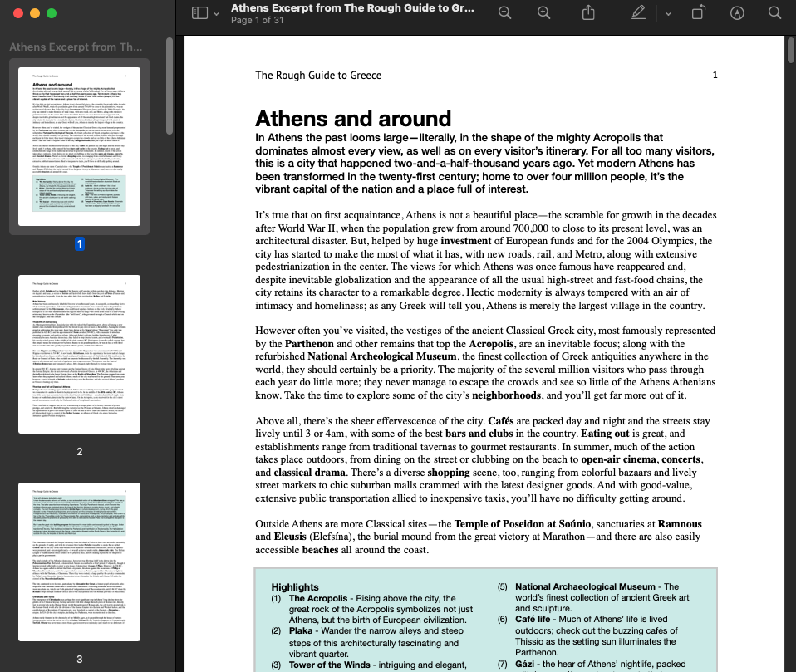Viewport: 796px width, 672px height.
Task: Click the window title 'Athens Excerpt from The Rough Guide'
Action: (352, 8)
